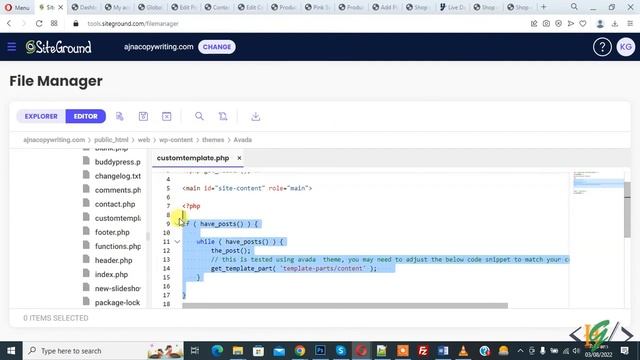Select contact.php in file list
The image size is (640, 360).
pyautogui.click(x=109, y=204)
